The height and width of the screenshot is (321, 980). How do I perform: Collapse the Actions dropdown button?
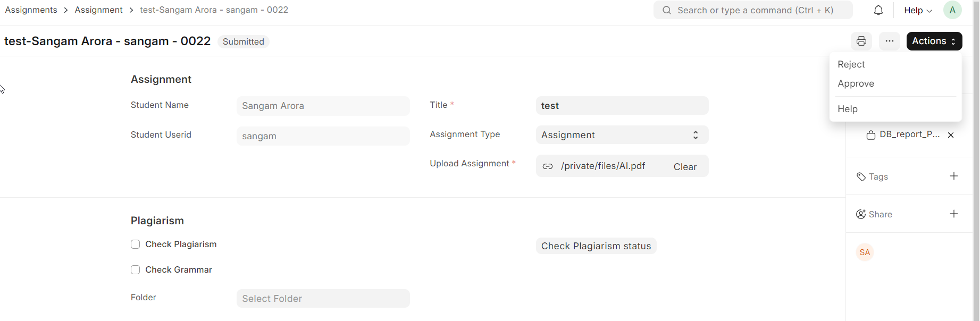click(x=934, y=41)
